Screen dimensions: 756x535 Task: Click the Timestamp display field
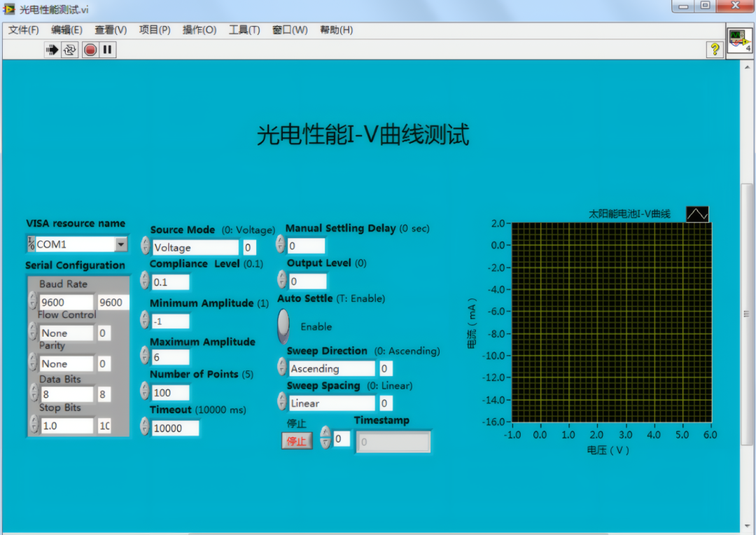click(393, 441)
